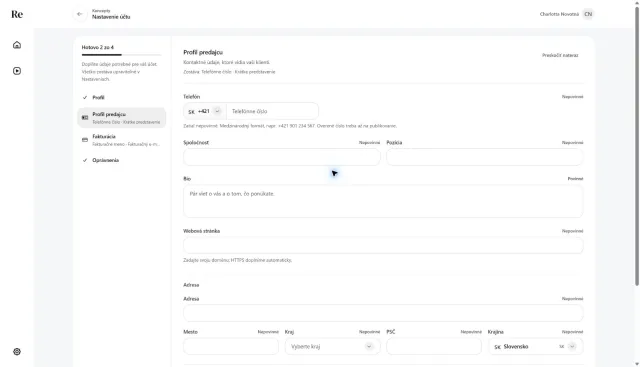
Task: Click the Preskočiť nateraz link
Action: (560, 55)
